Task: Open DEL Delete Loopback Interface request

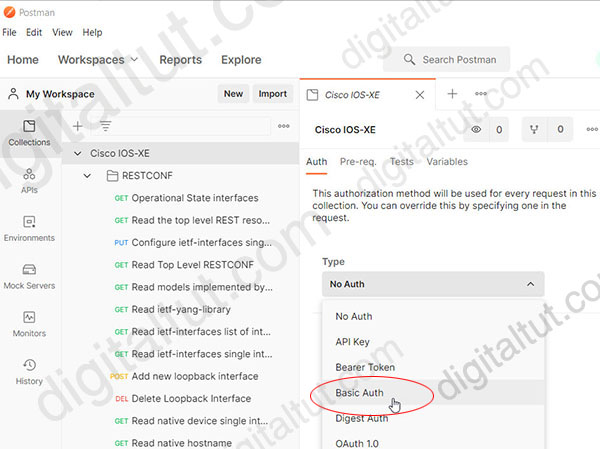Action: pyautogui.click(x=181, y=398)
